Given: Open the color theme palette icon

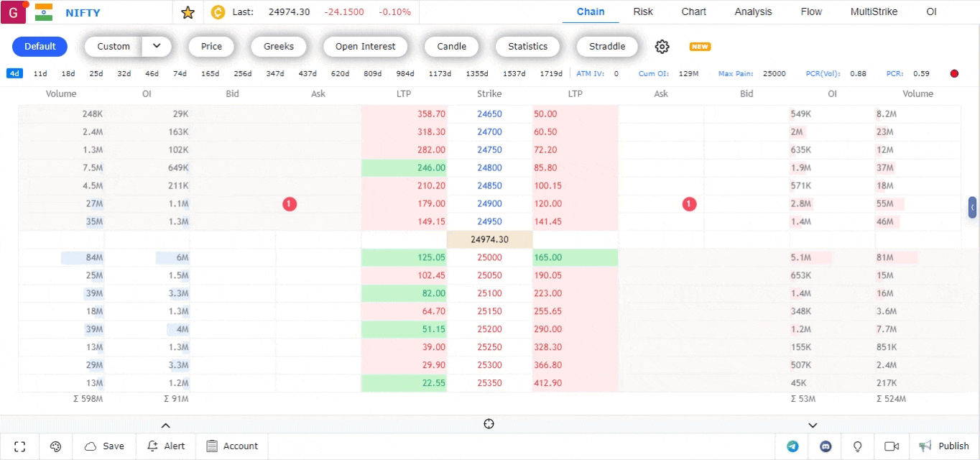Looking at the screenshot, I should (x=55, y=446).
